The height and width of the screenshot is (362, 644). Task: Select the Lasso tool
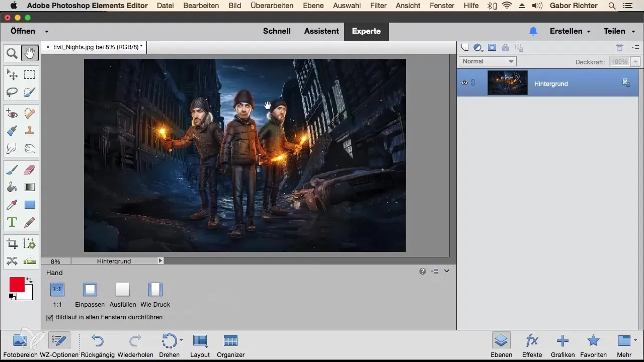coord(12,92)
